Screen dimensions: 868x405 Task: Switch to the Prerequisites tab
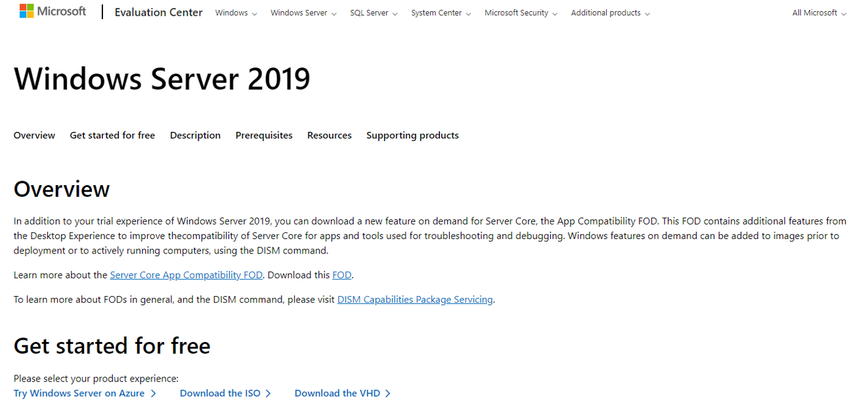264,135
